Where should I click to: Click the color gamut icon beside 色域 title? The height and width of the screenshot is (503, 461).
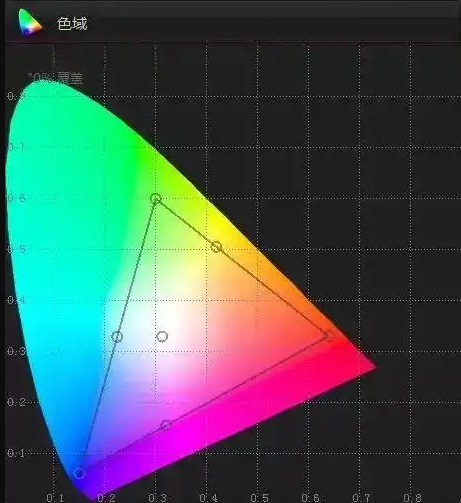click(31, 22)
